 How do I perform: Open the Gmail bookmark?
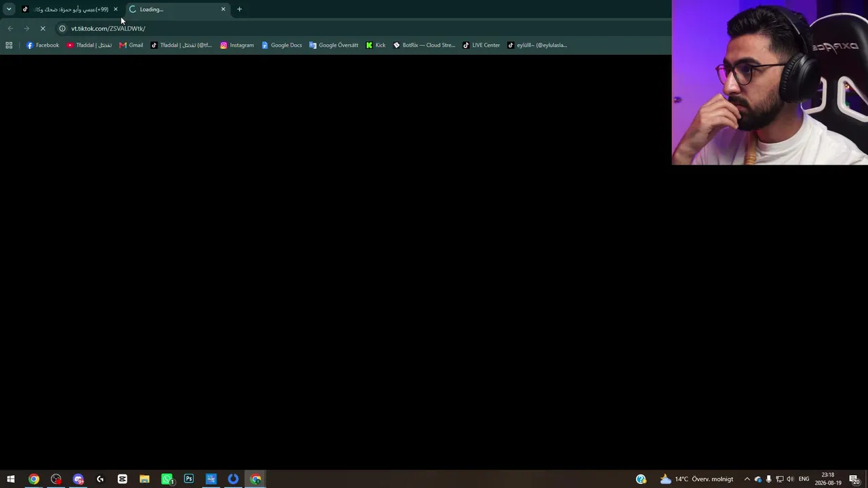(132, 45)
